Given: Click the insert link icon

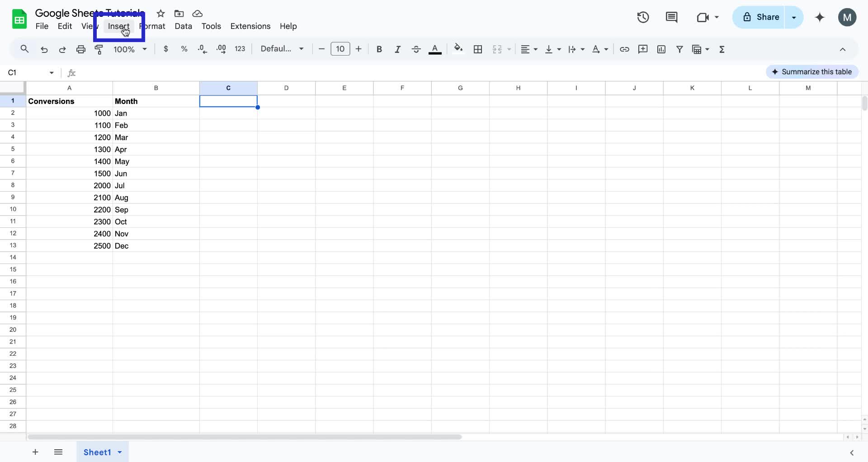Looking at the screenshot, I should 625,49.
